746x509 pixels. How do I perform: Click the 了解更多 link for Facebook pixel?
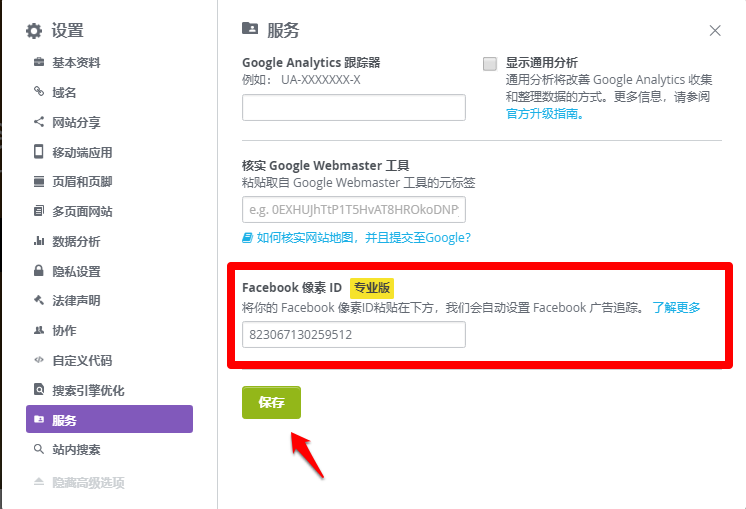[x=676, y=308]
